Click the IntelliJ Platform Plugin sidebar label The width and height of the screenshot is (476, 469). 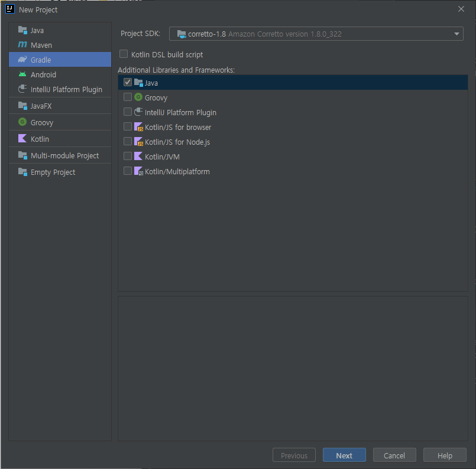tap(66, 90)
